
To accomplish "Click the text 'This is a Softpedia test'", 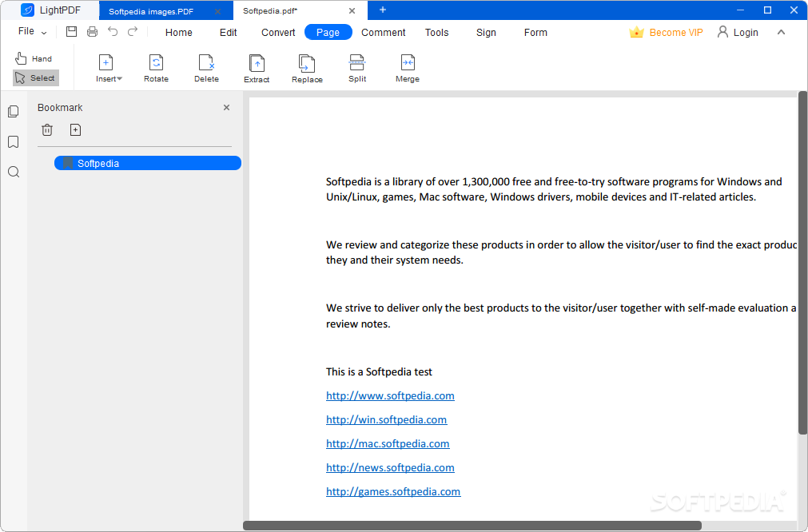I will pyautogui.click(x=379, y=371).
